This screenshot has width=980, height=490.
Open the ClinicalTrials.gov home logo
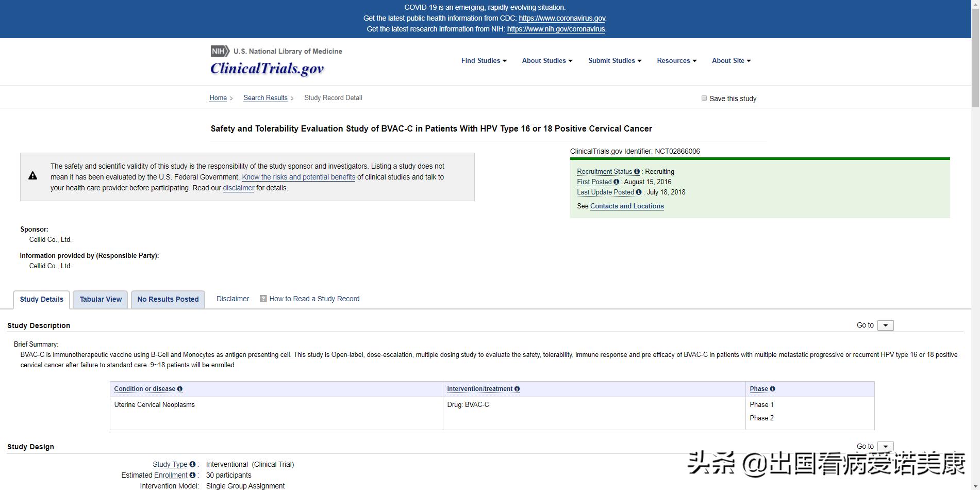coord(267,69)
